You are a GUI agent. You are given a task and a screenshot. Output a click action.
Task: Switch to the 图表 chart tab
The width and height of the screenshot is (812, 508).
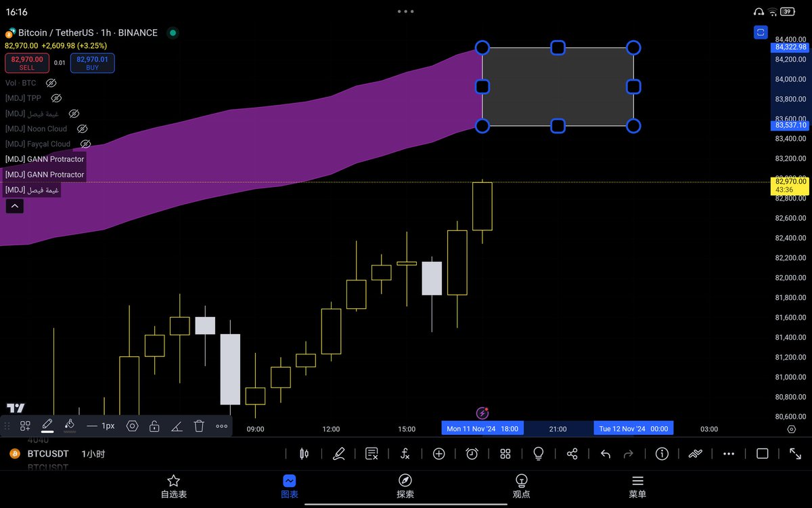click(289, 487)
